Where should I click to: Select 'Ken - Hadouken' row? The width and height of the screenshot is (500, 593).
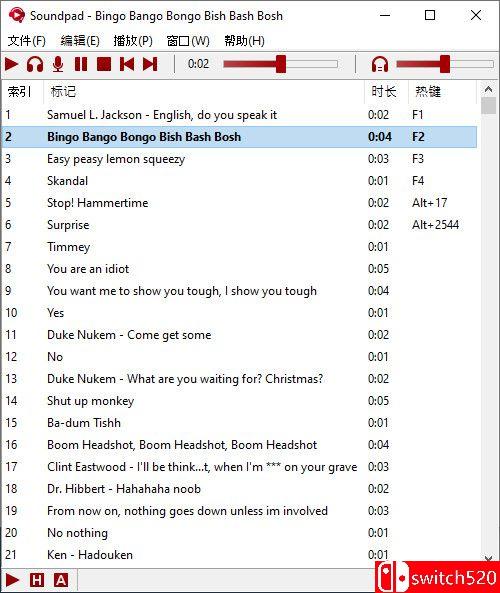pyautogui.click(x=239, y=555)
